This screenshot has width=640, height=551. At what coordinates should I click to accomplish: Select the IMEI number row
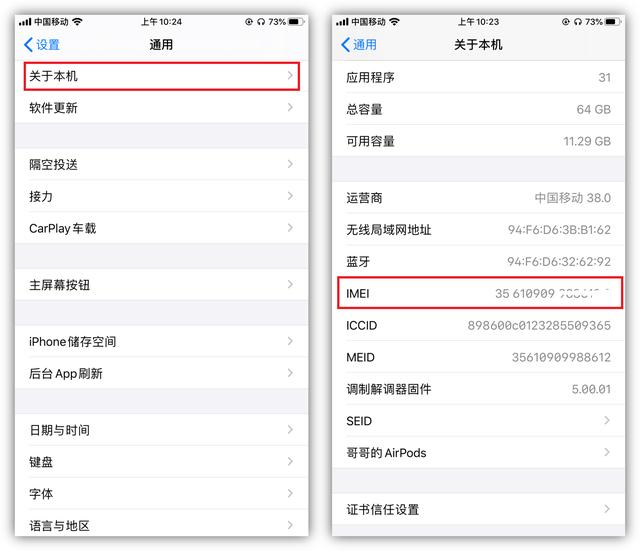pyautogui.click(x=480, y=293)
